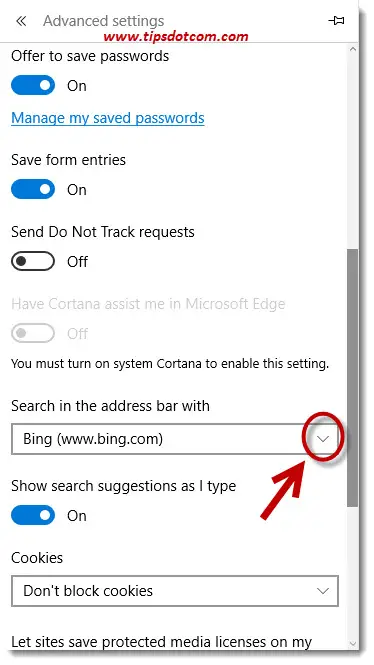Click the chevron on the Bing search dropdown

[323, 439]
